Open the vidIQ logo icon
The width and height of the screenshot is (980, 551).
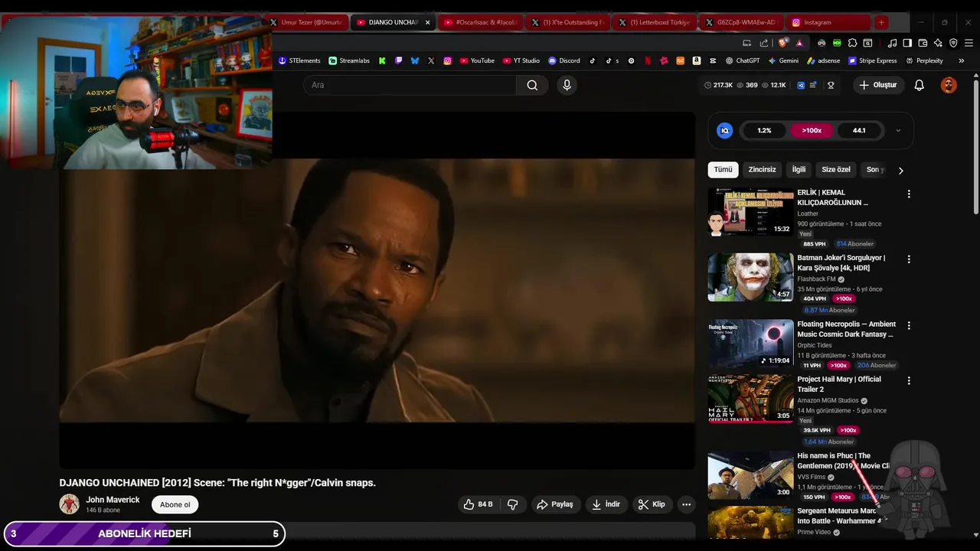point(724,131)
